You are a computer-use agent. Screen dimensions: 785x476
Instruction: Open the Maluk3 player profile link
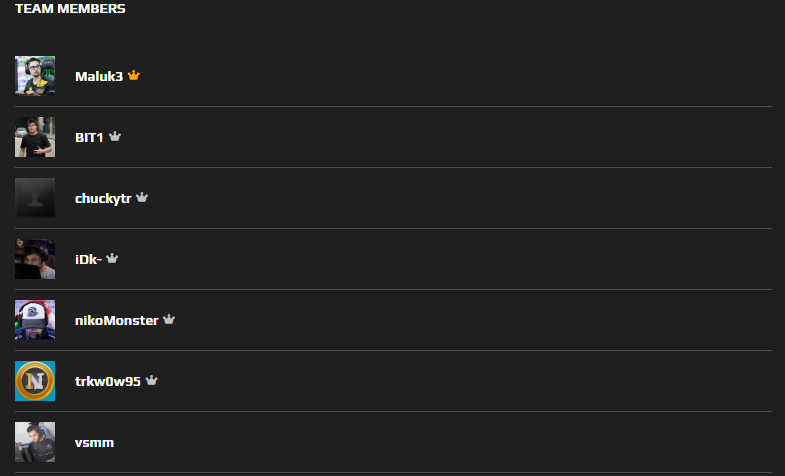pyautogui.click(x=99, y=77)
